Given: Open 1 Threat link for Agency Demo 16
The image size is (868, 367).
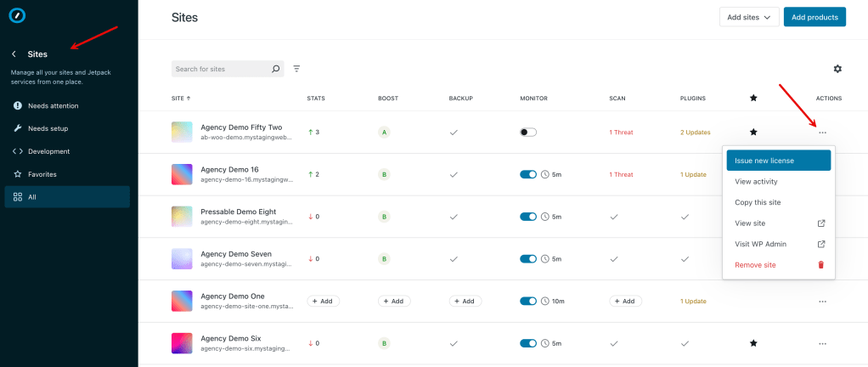Looking at the screenshot, I should pyautogui.click(x=621, y=174).
